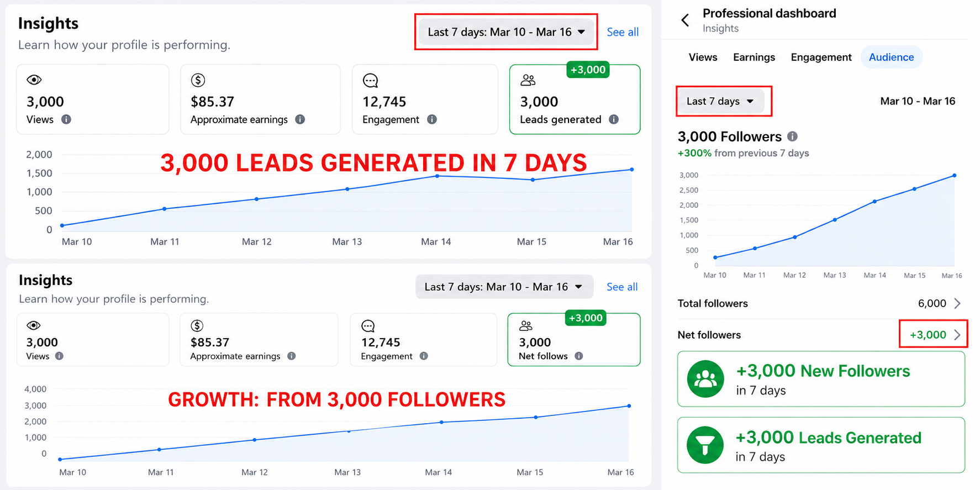The width and height of the screenshot is (980, 490).
Task: Click 'See all' link in bottom Insights
Action: coord(622,287)
